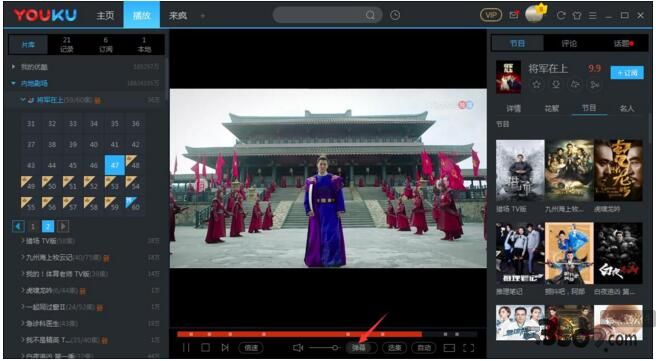
Task: Skip to the next episode icon
Action: [225, 348]
